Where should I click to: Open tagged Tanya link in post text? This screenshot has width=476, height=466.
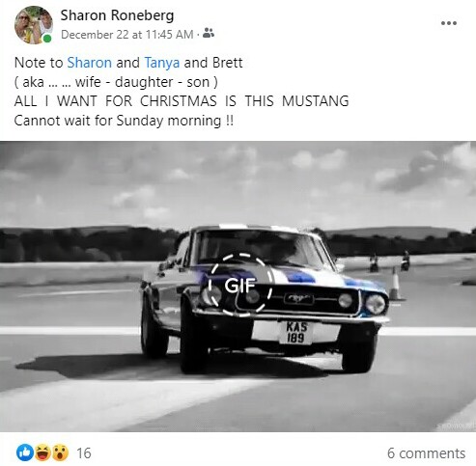[x=162, y=63]
